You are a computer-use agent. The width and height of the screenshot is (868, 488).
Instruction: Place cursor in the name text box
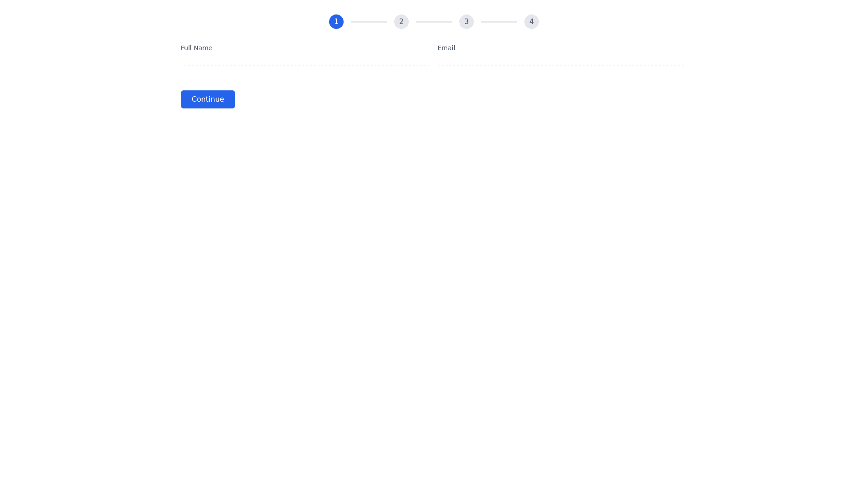(306, 60)
